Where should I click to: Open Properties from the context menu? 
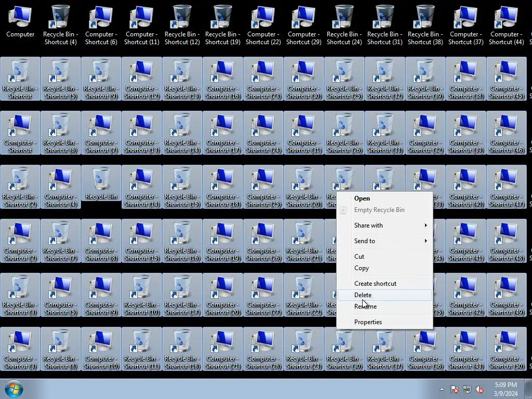[x=385, y=322]
